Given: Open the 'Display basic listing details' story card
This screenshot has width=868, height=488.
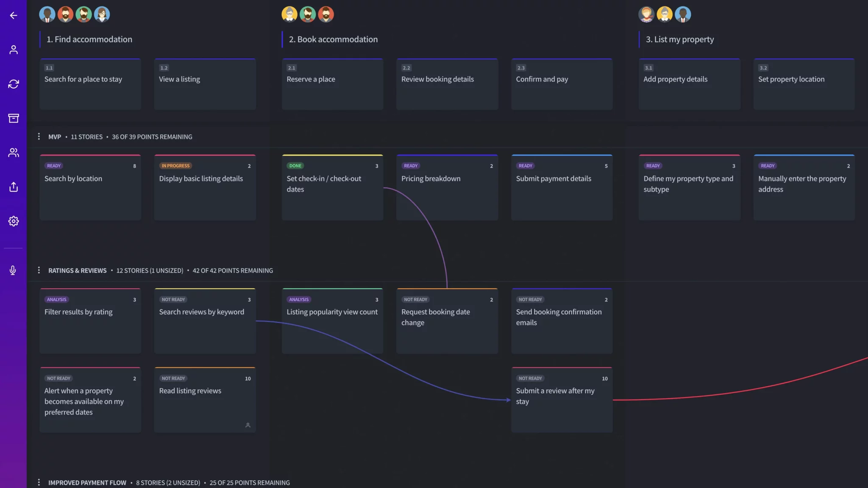Looking at the screenshot, I should click(x=205, y=187).
